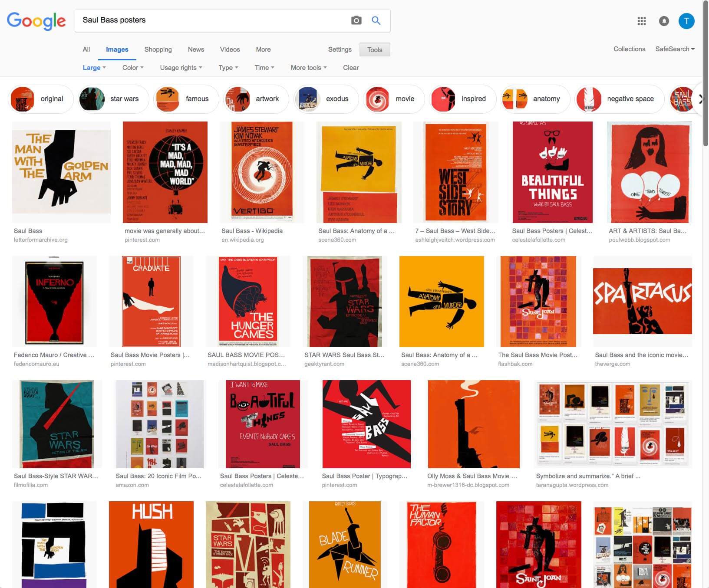Switch to the Videos tab

pos(230,49)
